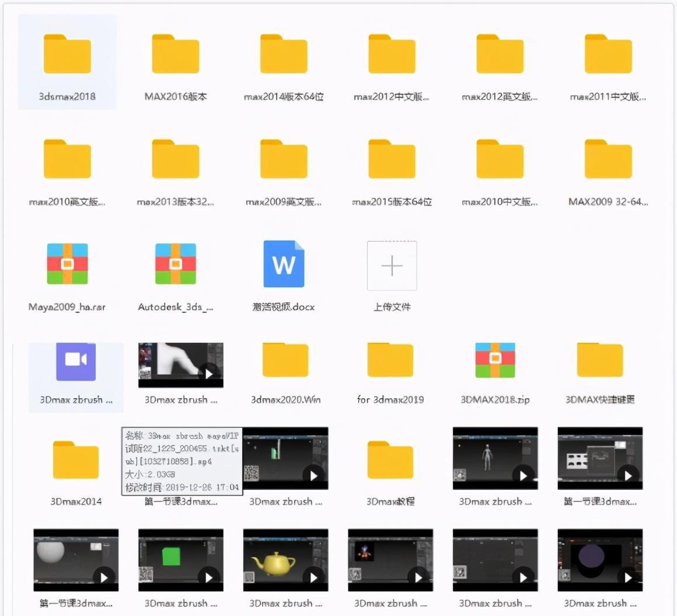Click the file name text "激活视频.docx"
This screenshot has height=616, width=677.
284,307
